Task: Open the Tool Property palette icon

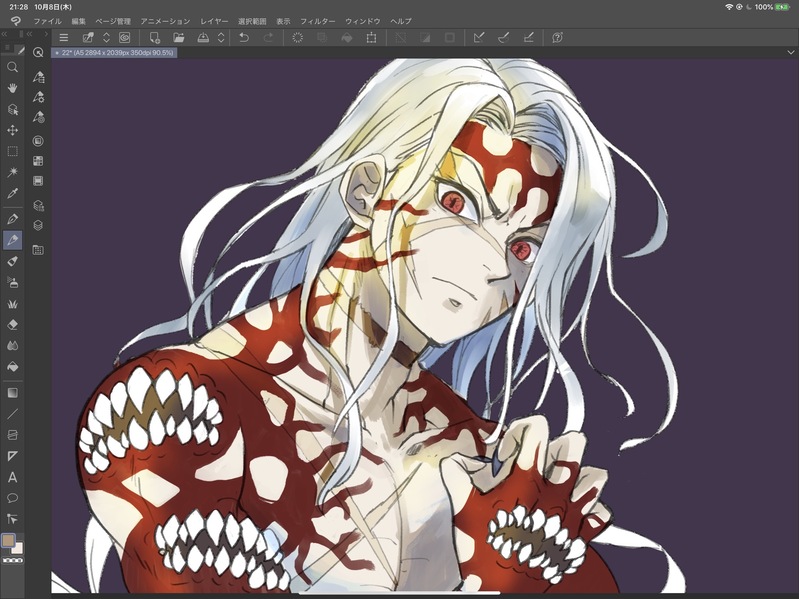Action: click(38, 97)
